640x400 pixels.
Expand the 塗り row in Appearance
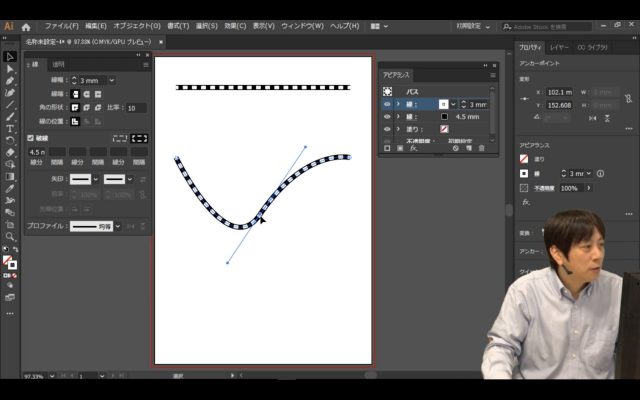pyautogui.click(x=398, y=129)
